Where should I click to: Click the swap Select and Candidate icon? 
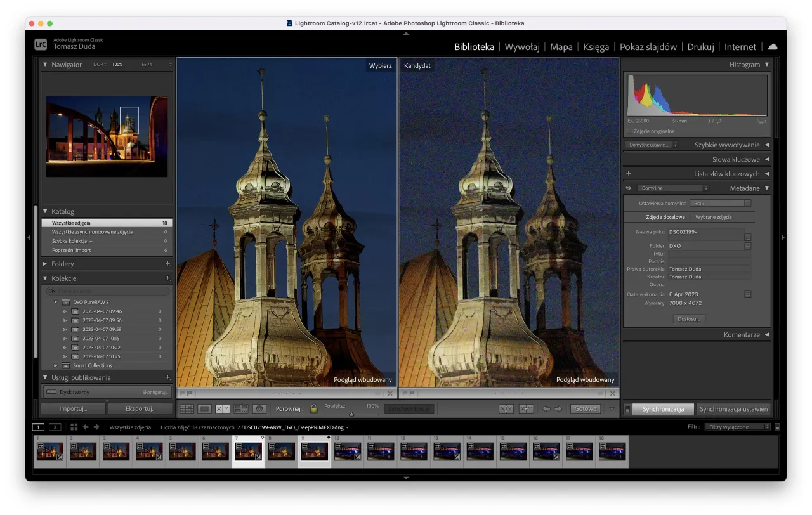click(507, 408)
